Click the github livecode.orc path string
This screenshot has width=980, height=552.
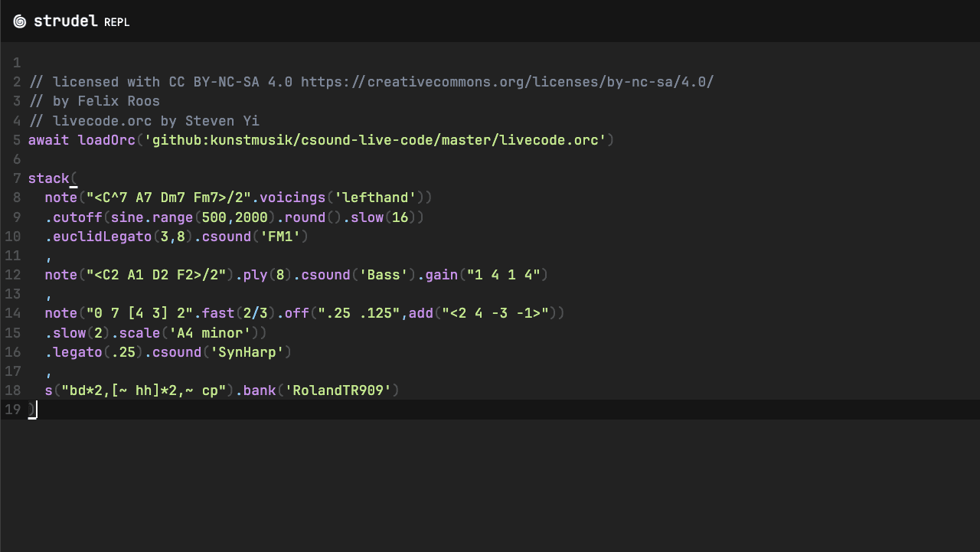379,140
